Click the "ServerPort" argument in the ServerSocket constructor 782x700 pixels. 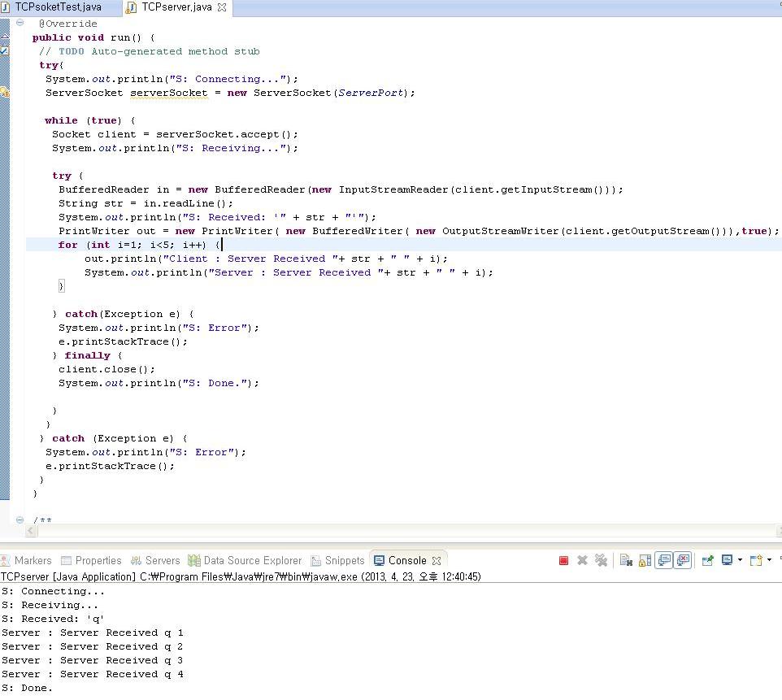371,93
